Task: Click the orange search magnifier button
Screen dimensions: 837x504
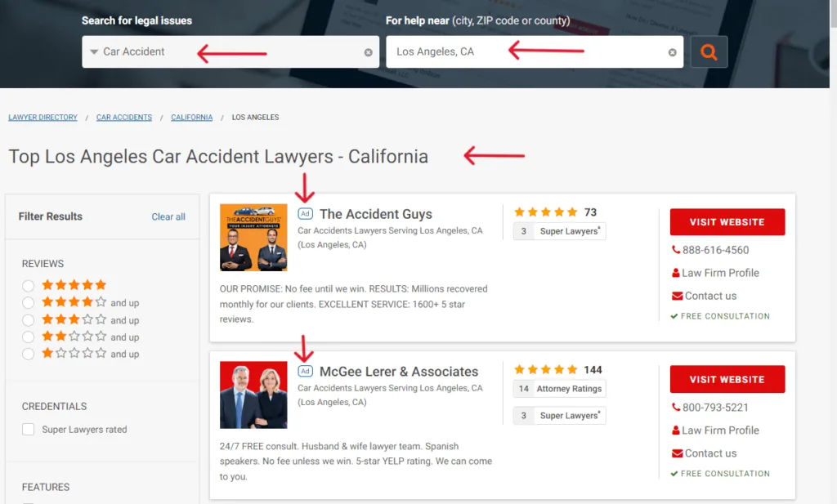Action: tap(709, 51)
